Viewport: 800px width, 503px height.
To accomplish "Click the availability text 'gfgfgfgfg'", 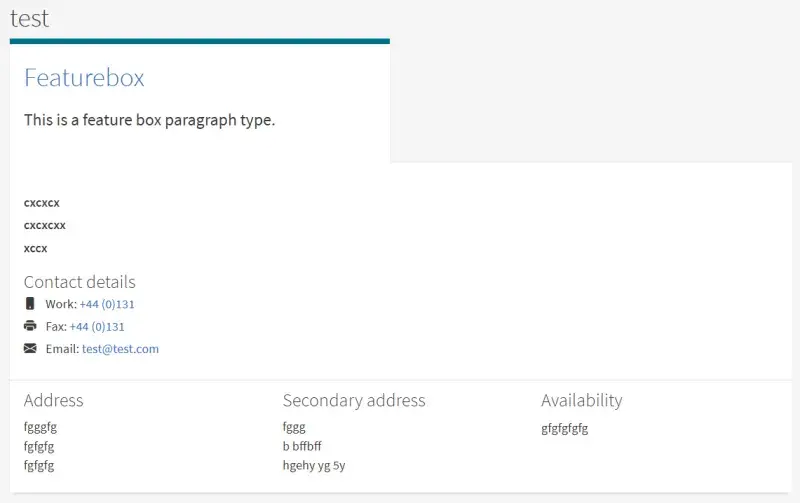I will (x=564, y=429).
